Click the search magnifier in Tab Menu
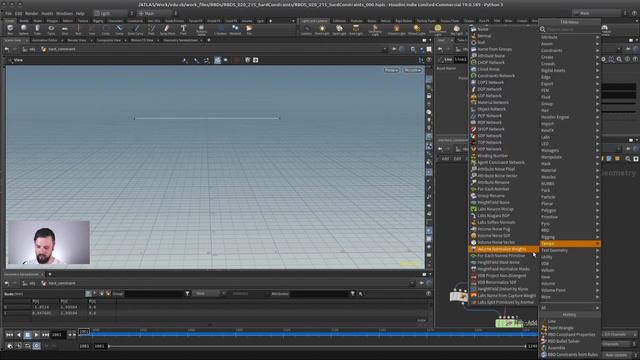The width and height of the screenshot is (640, 360). pyautogui.click(x=542, y=29)
